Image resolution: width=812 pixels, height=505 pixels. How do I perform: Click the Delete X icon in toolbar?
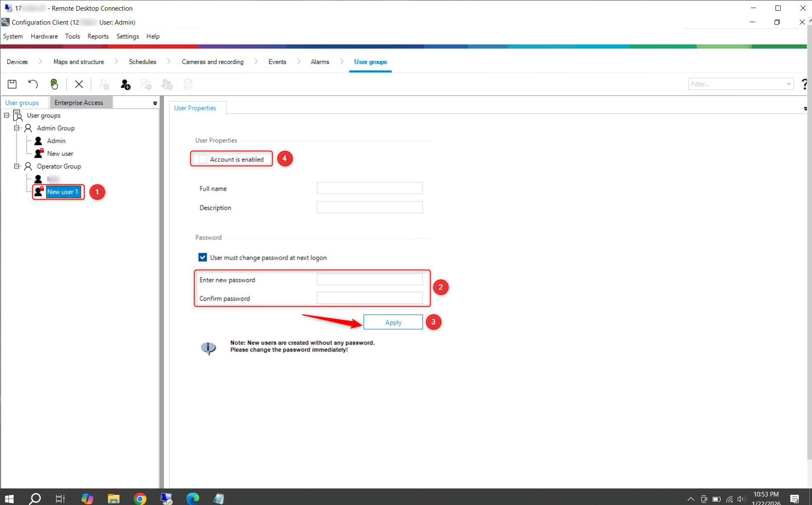tap(79, 84)
